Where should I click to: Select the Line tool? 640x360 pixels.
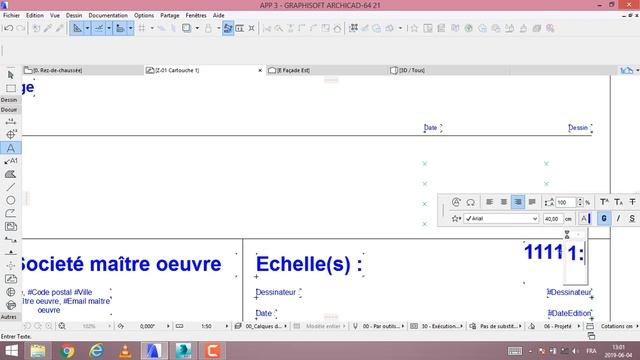coord(11,187)
